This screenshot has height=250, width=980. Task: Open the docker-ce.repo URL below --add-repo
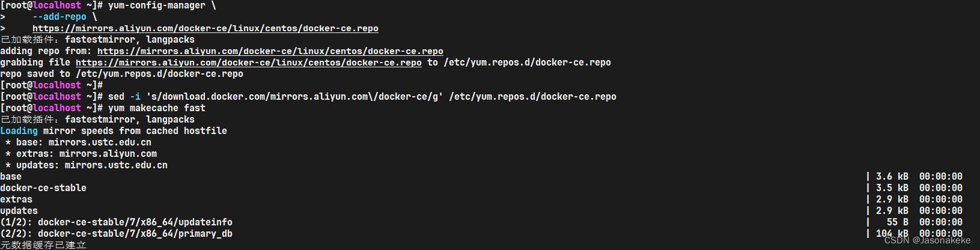[205, 28]
